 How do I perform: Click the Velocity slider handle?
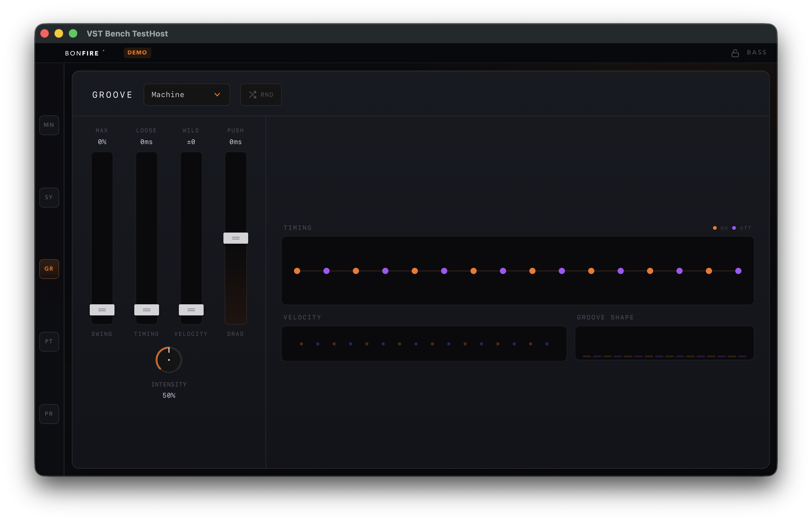click(191, 310)
